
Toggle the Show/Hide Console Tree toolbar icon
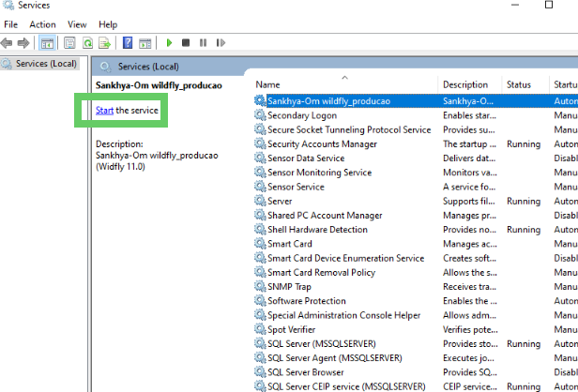click(x=47, y=43)
